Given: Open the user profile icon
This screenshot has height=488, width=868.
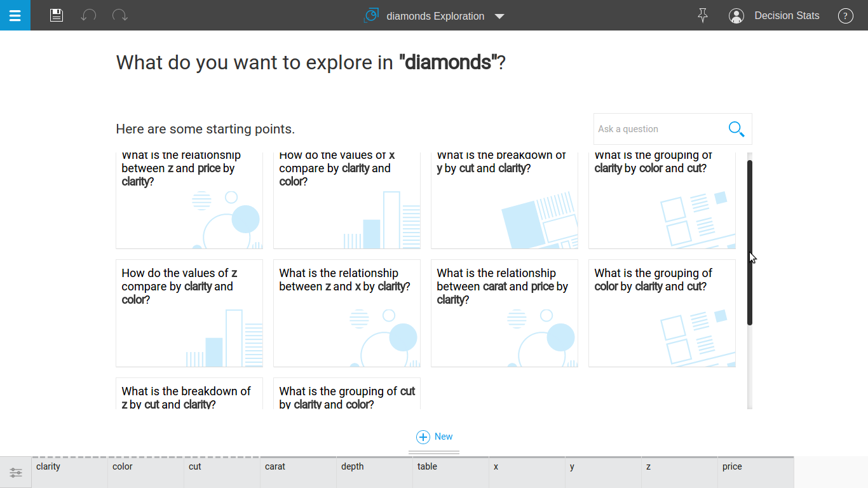Looking at the screenshot, I should pyautogui.click(x=736, y=16).
